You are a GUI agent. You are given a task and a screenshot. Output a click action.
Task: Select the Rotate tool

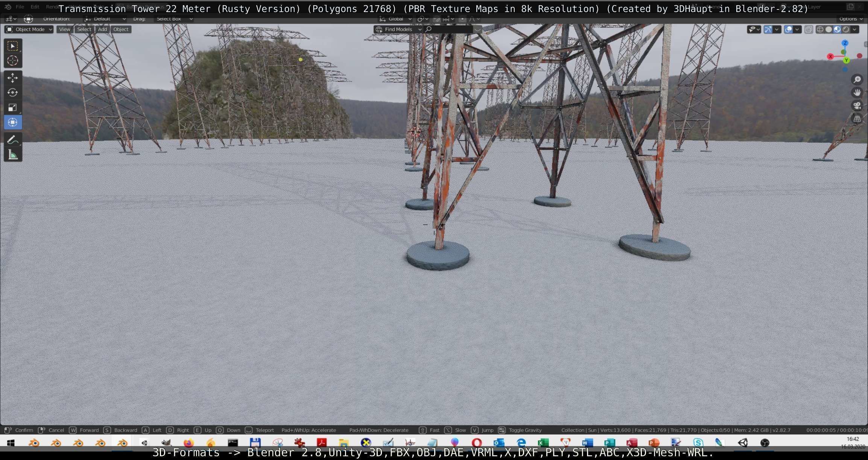point(13,93)
